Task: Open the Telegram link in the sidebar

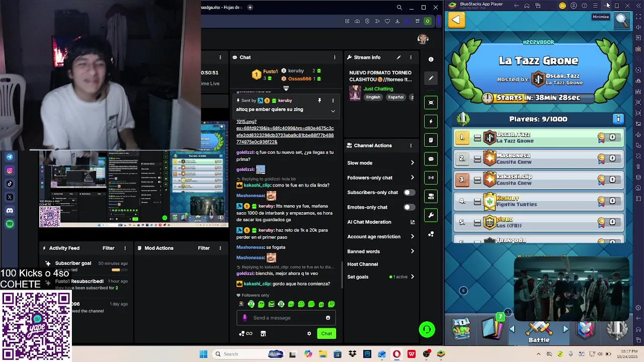Action: pos(10,157)
